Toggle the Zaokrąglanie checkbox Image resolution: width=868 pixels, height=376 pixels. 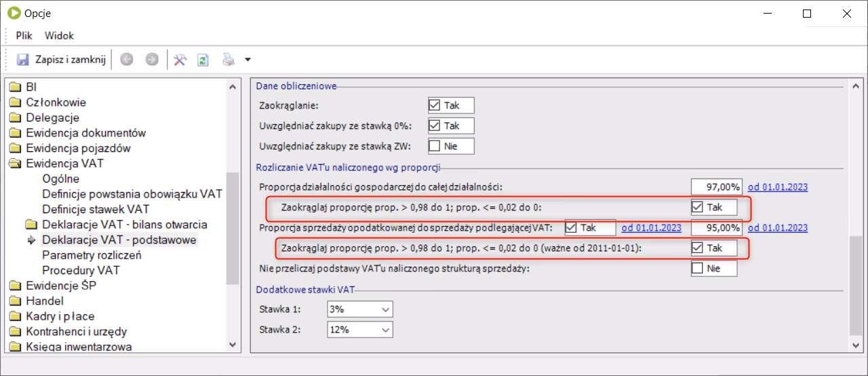435,105
